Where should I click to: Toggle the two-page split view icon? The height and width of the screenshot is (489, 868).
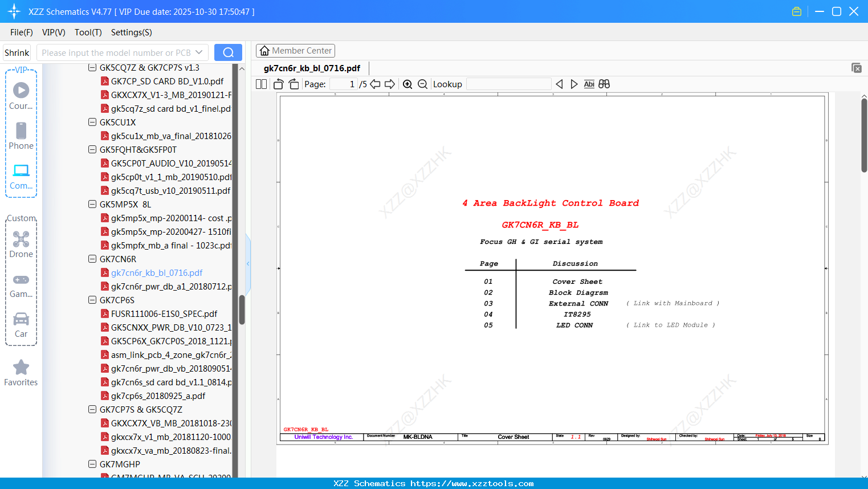pyautogui.click(x=261, y=84)
